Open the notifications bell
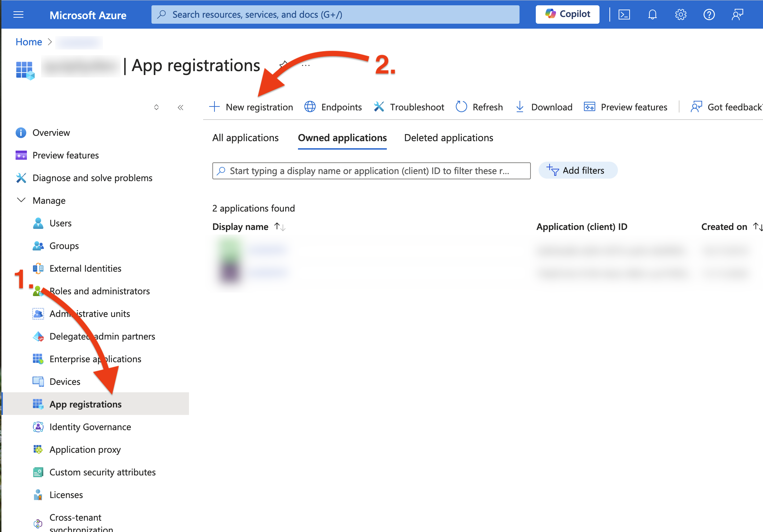Viewport: 763px width, 532px height. tap(652, 15)
